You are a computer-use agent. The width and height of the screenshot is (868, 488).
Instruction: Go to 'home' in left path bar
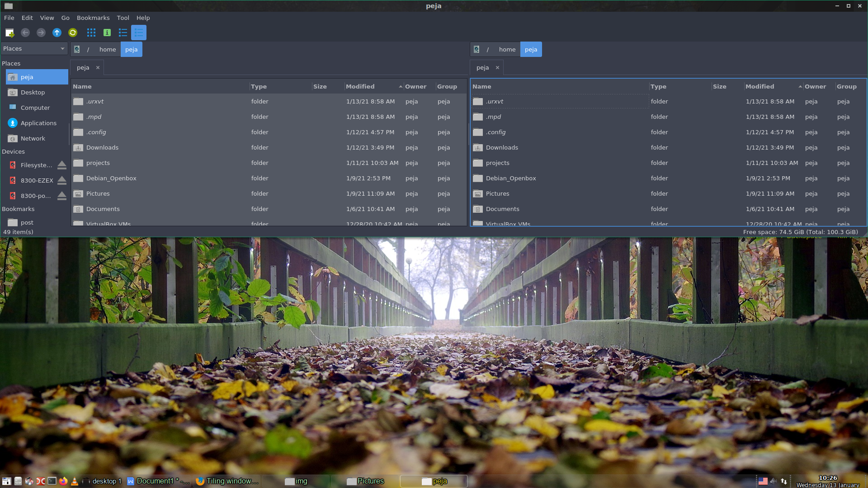108,49
